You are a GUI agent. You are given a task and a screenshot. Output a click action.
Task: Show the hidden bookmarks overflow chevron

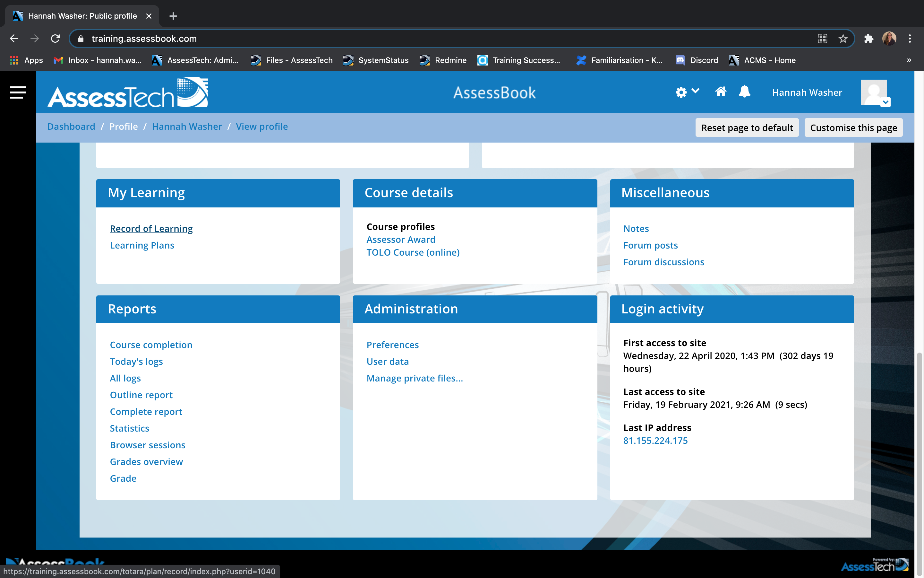[x=909, y=60]
